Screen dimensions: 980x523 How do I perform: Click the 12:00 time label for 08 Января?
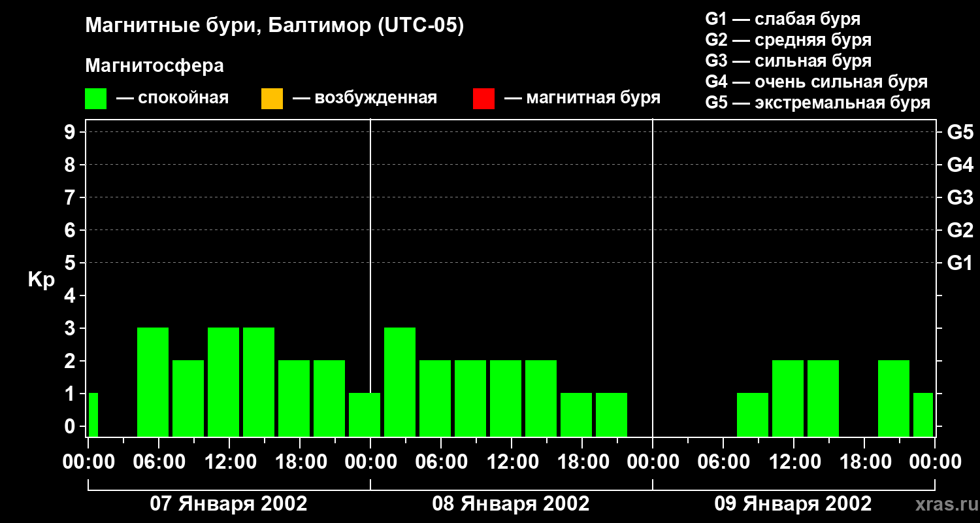(512, 462)
